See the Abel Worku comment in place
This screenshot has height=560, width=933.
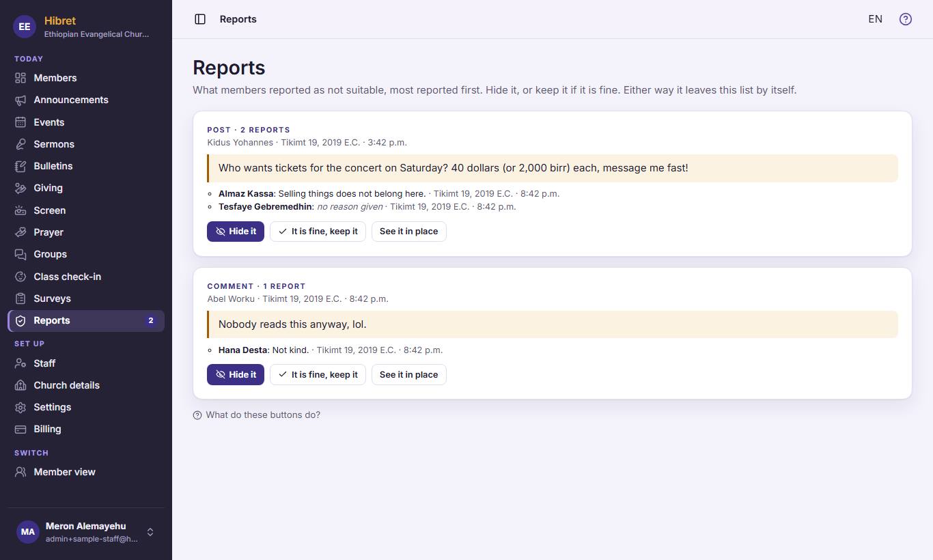[x=409, y=374]
